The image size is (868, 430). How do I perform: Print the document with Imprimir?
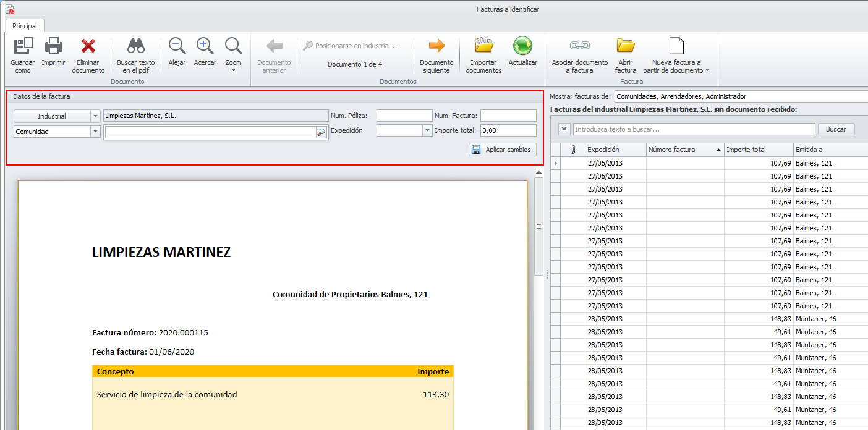point(53,47)
